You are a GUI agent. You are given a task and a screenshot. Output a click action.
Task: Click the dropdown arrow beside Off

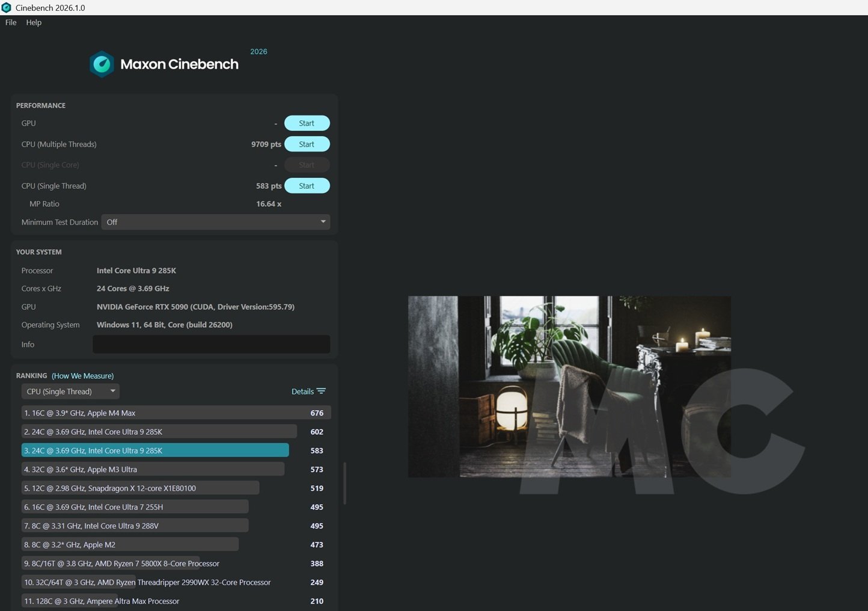click(x=323, y=222)
